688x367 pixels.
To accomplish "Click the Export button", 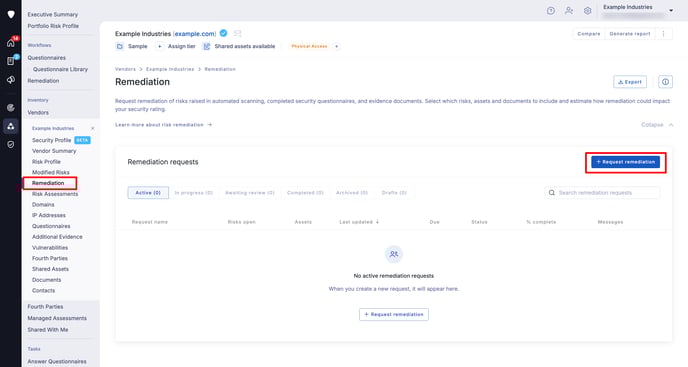I will (630, 82).
